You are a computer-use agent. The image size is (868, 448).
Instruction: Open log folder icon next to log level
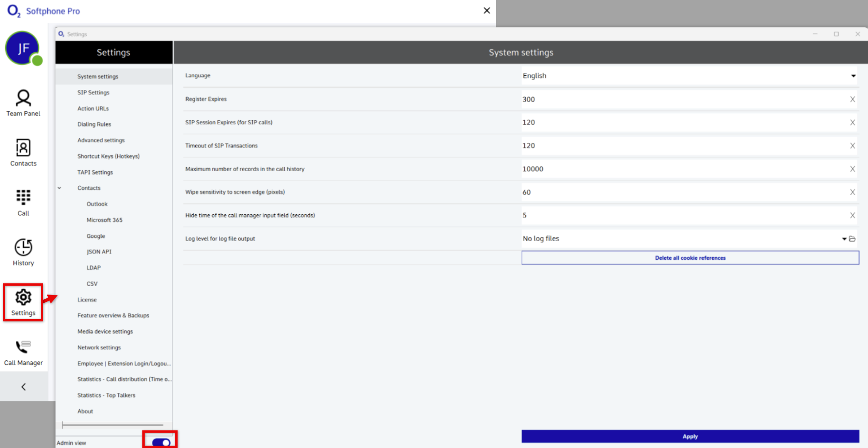point(852,239)
